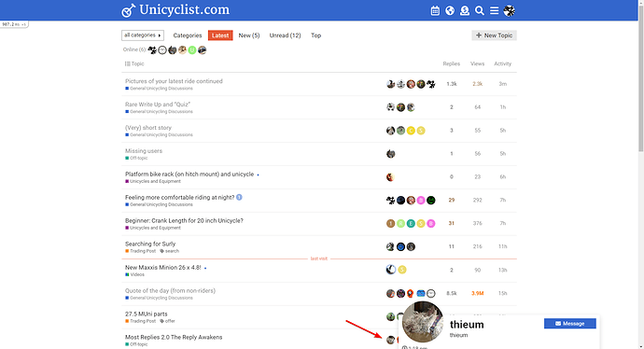This screenshot has width=644, height=349.
Task: Click '13h' activity time for New Maxxis Minion
Action: coord(503,270)
